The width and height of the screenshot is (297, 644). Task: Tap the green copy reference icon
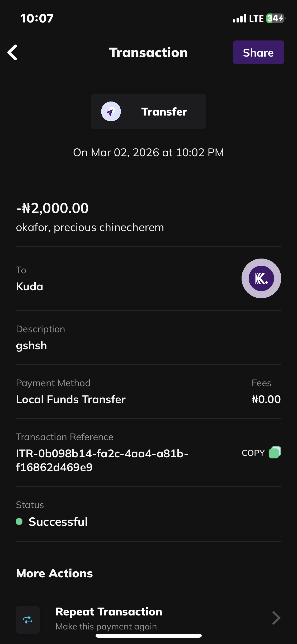coord(275,452)
